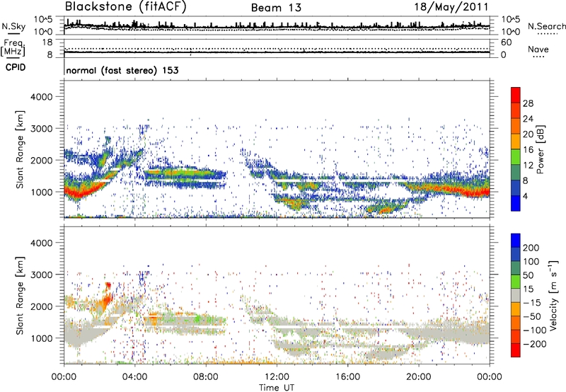Image resolution: width=566 pixels, height=392 pixels.
Task: Click the left '10^0' noise axis value
Action: click(x=43, y=31)
